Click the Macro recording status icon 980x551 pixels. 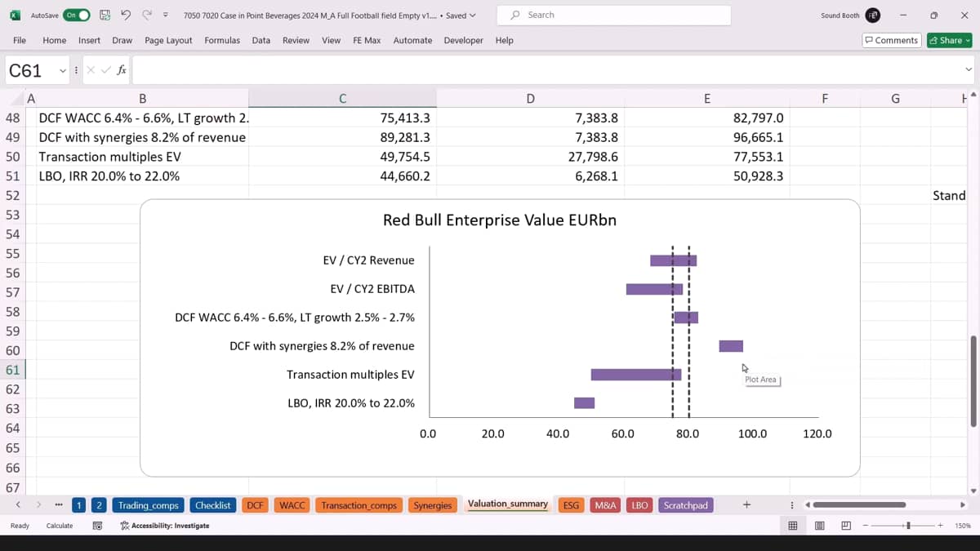click(x=97, y=526)
